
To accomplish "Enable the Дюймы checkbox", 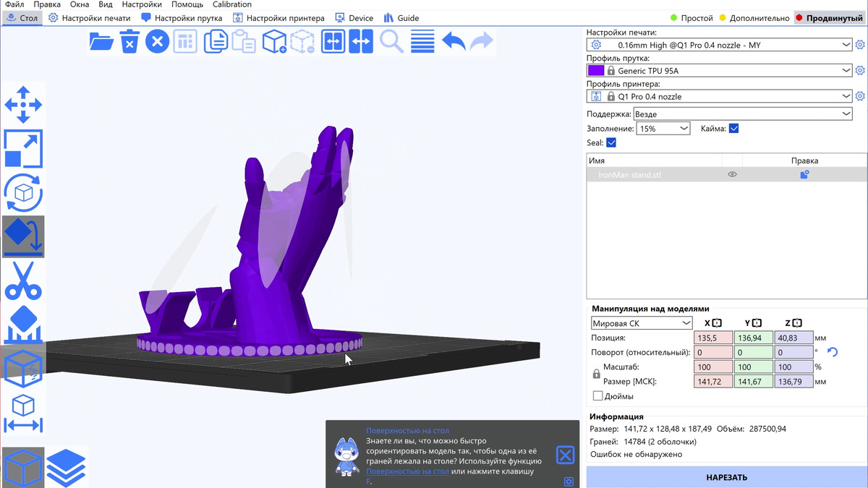I will click(x=597, y=396).
